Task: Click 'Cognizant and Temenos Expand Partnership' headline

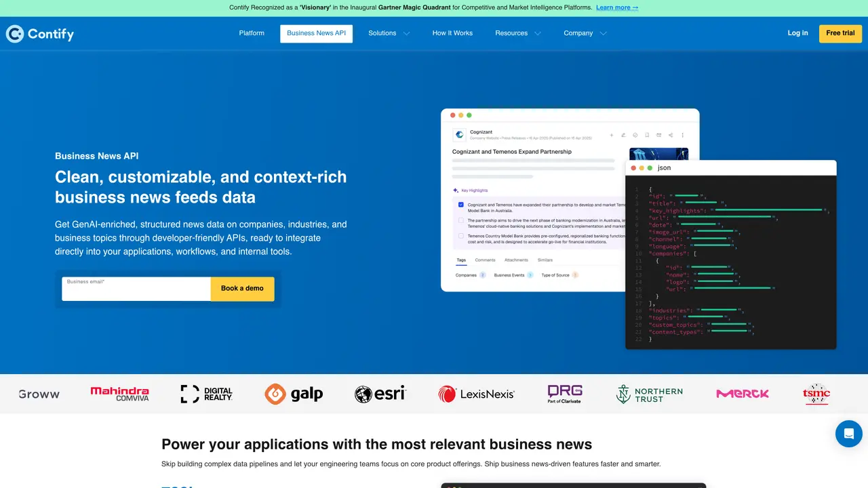Action: (x=512, y=152)
